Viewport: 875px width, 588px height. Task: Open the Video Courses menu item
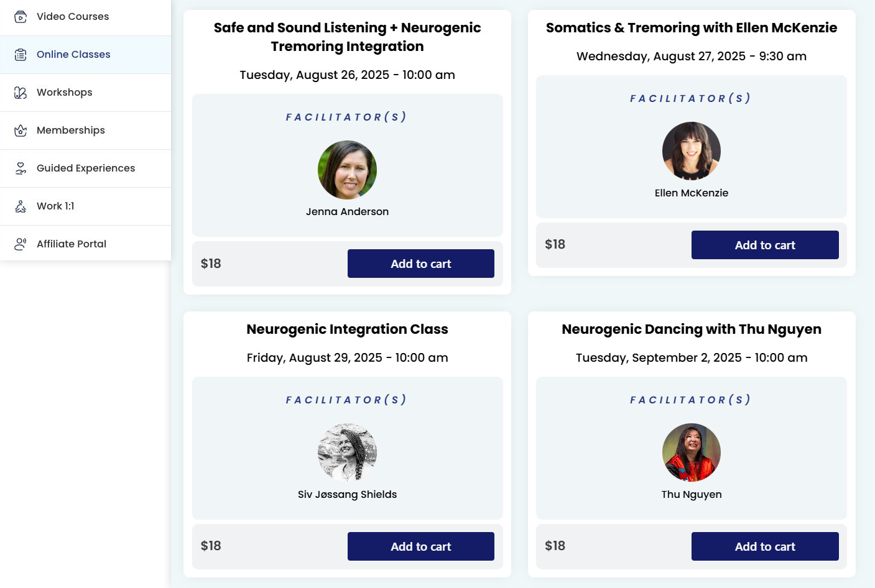[x=73, y=17]
